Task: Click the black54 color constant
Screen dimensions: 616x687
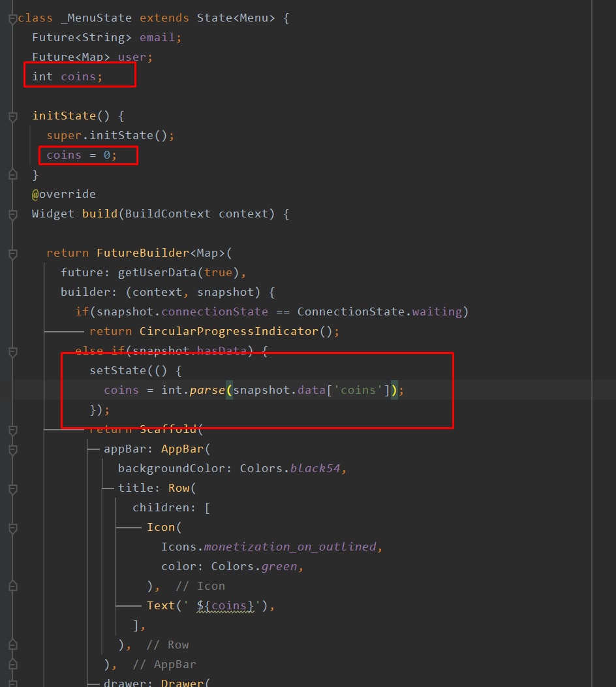Action: click(x=315, y=468)
